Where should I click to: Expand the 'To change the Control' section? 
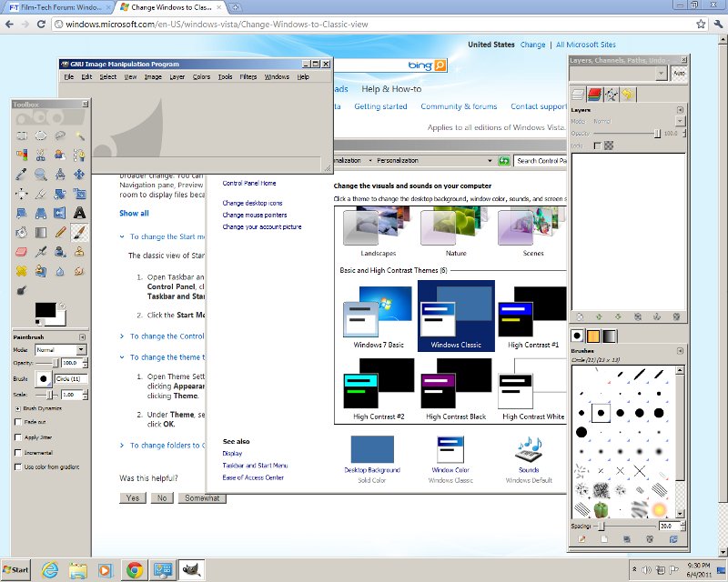click(122, 336)
